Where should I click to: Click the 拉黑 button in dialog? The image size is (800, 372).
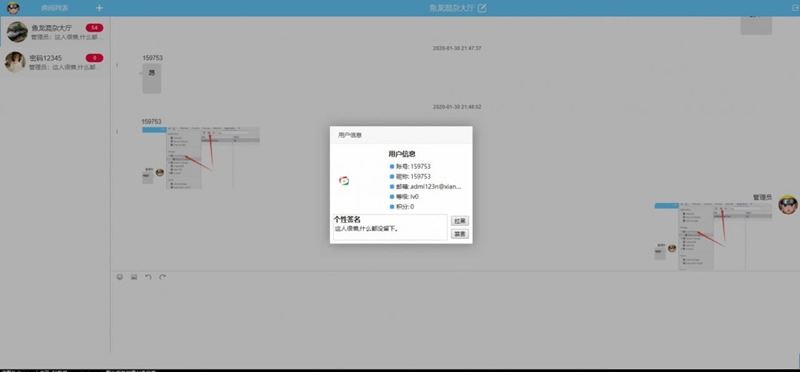click(460, 221)
